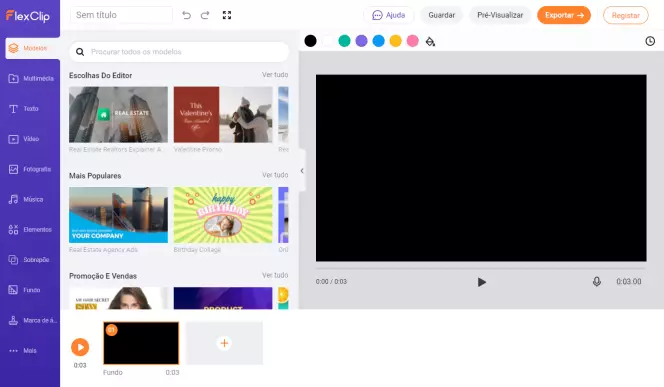
Task: Click the Guardar button
Action: [442, 15]
